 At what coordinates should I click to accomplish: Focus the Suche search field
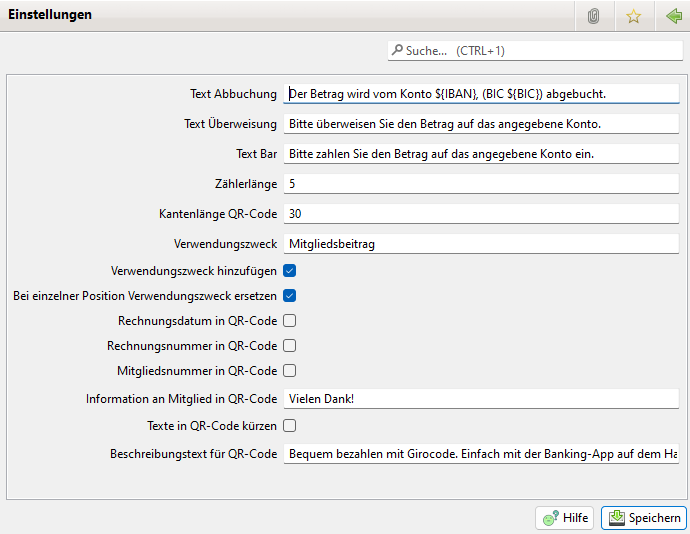pos(540,50)
